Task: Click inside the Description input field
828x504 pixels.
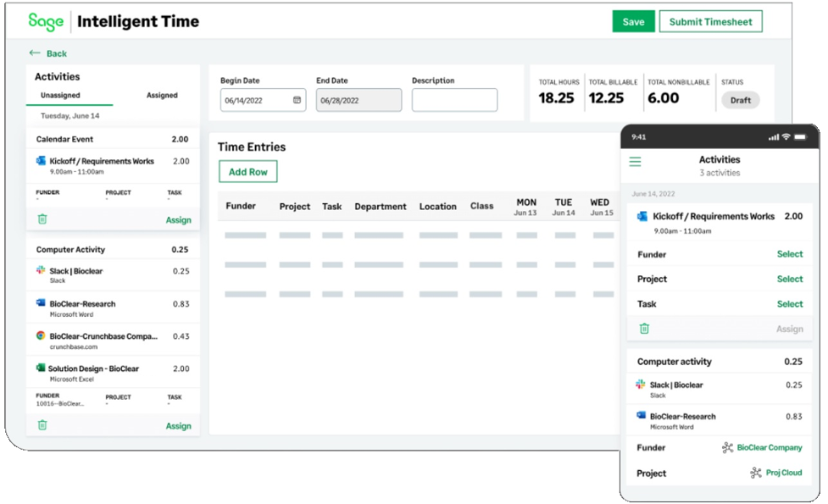Action: coord(455,100)
